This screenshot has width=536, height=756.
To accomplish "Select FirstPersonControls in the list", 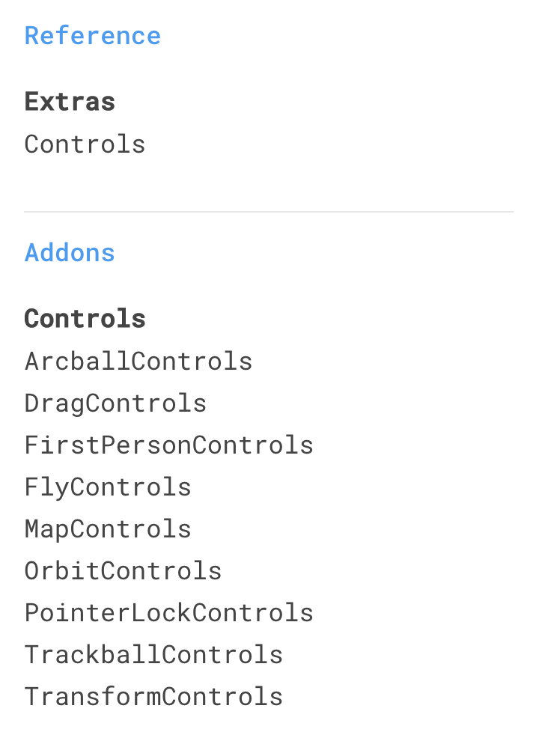I will click(169, 445).
